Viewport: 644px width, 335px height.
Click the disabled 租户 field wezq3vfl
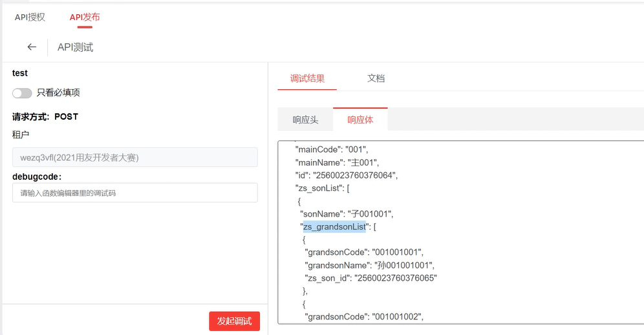click(135, 157)
